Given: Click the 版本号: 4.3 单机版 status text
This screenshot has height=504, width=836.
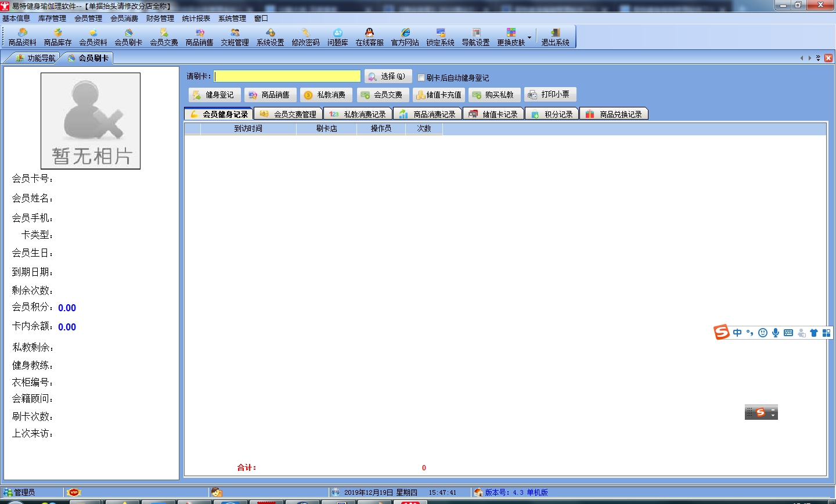Looking at the screenshot, I should pos(517,492).
